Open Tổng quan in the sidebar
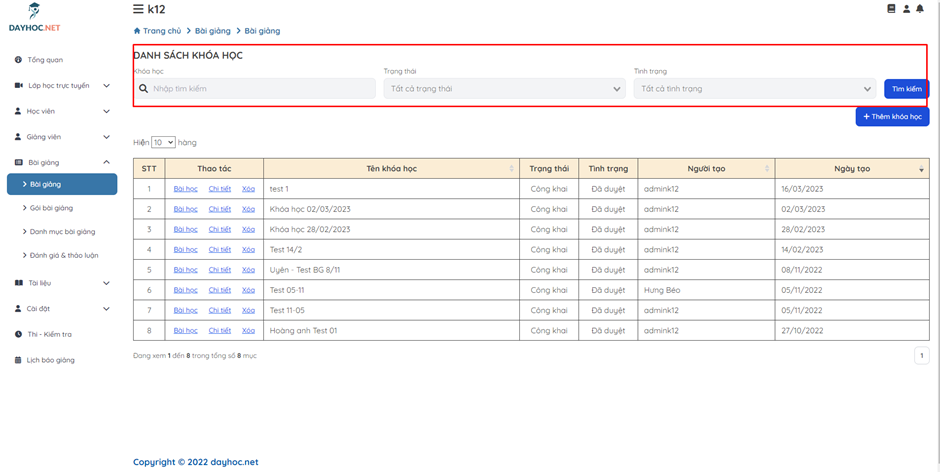Image resolution: width=940 pixels, height=472 pixels. pyautogui.click(x=44, y=60)
